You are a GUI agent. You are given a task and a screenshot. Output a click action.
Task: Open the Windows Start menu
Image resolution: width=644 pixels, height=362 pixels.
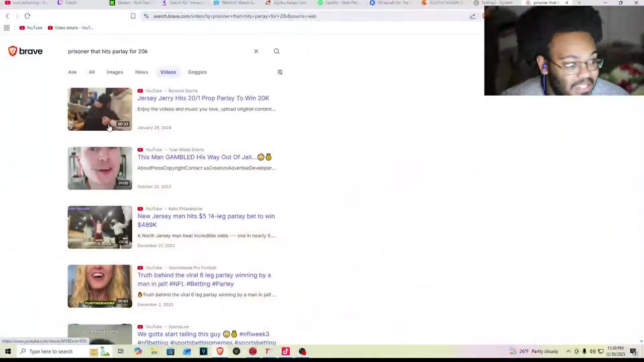coord(8,351)
